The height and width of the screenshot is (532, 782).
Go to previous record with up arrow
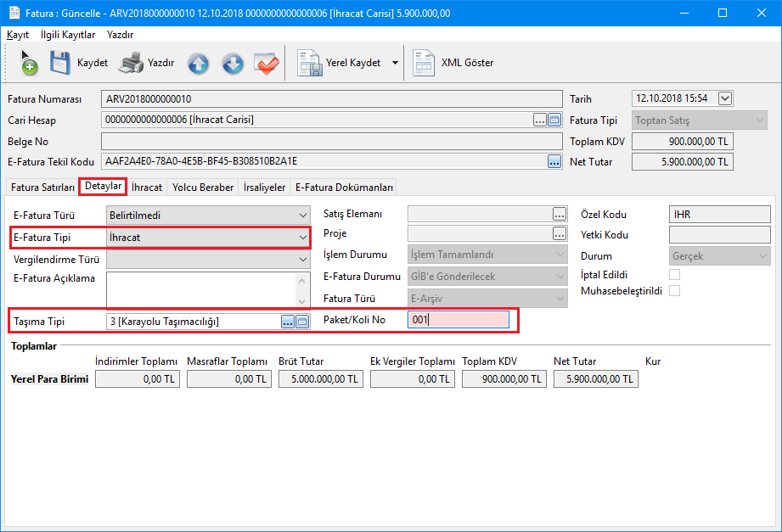[x=198, y=63]
